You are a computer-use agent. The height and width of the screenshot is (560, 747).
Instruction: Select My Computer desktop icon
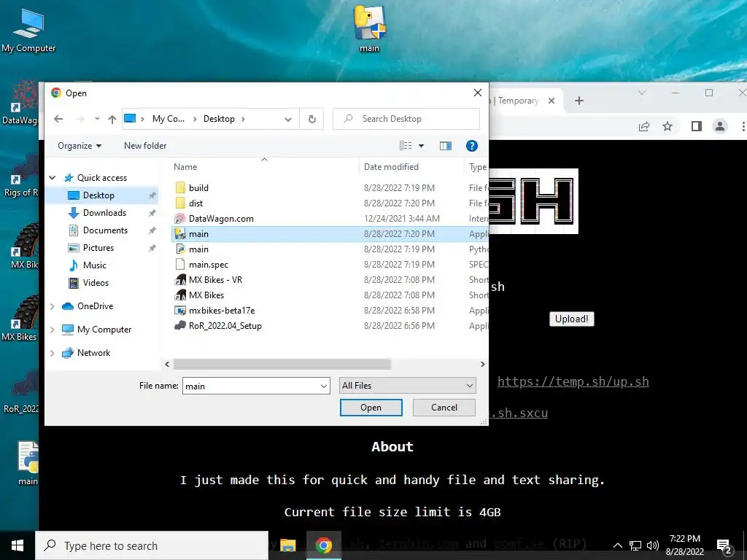(28, 29)
